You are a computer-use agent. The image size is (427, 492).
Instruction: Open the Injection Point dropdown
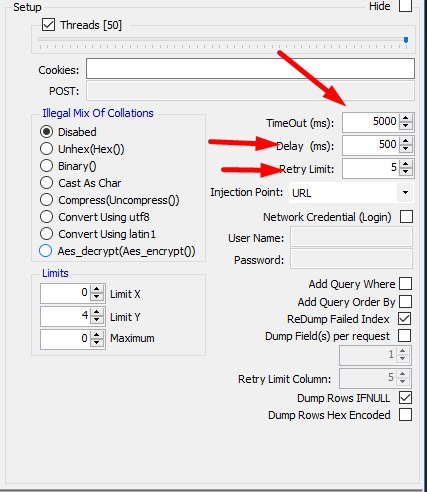tap(351, 193)
